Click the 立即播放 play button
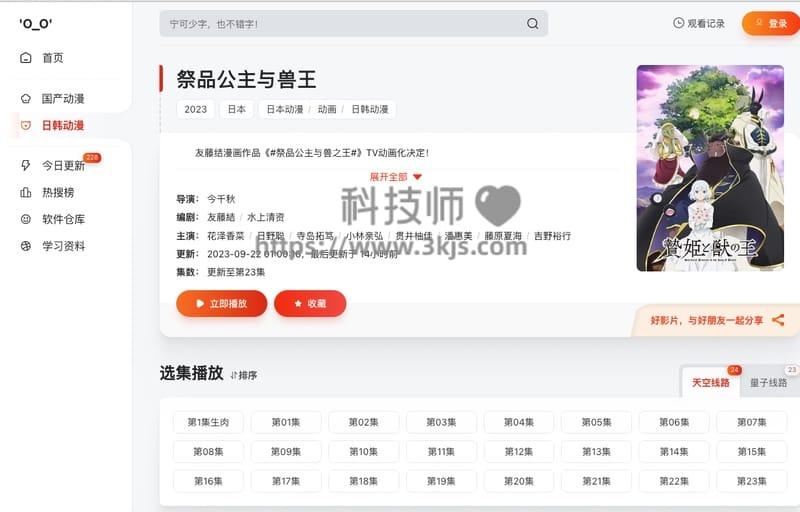This screenshot has height=512, width=800. click(221, 303)
